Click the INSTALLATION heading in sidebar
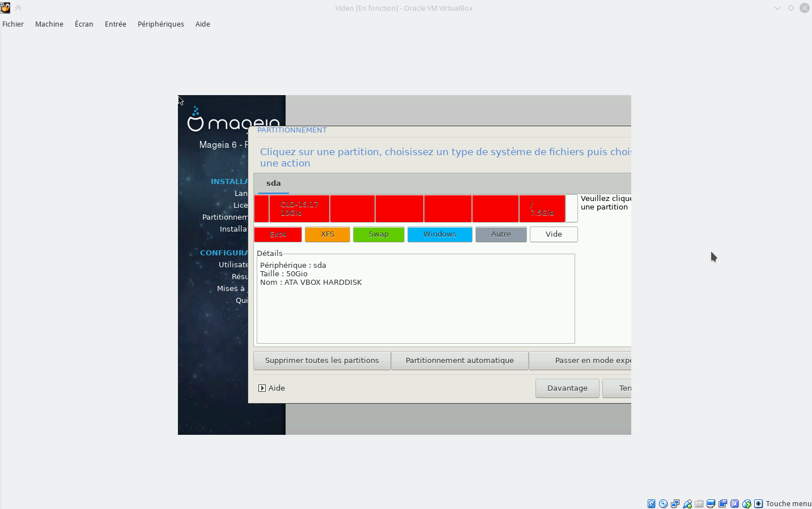The image size is (812, 509). click(x=229, y=181)
